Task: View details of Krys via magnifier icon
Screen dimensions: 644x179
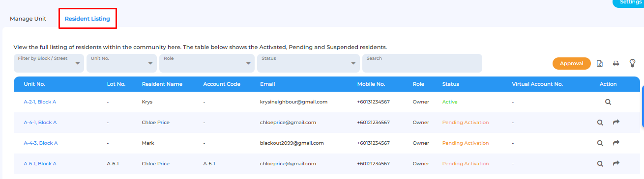Action: click(608, 102)
